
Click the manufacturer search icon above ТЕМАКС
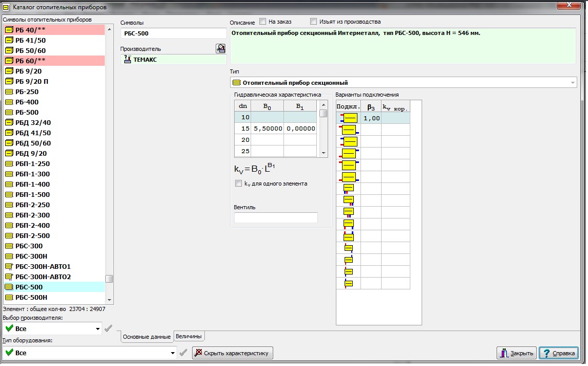(x=220, y=49)
